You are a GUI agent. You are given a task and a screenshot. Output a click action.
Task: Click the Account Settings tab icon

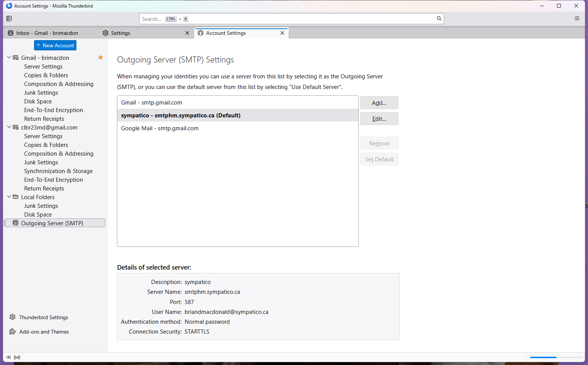(201, 33)
